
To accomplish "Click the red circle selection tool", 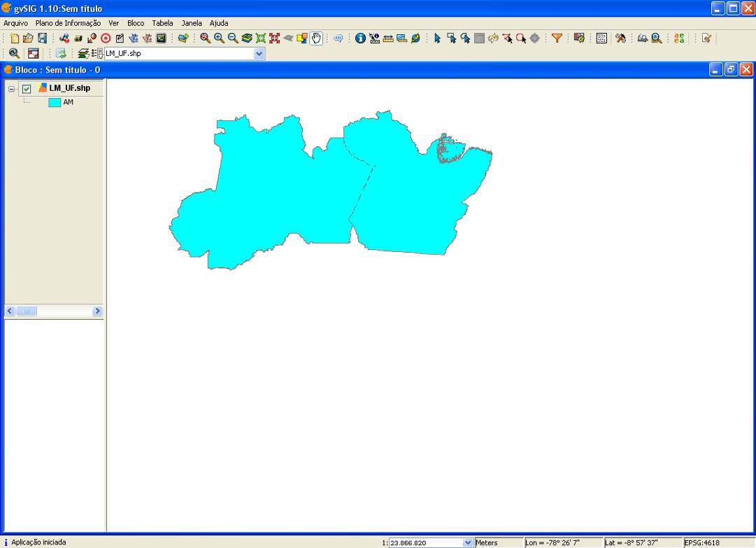I will pos(521,38).
